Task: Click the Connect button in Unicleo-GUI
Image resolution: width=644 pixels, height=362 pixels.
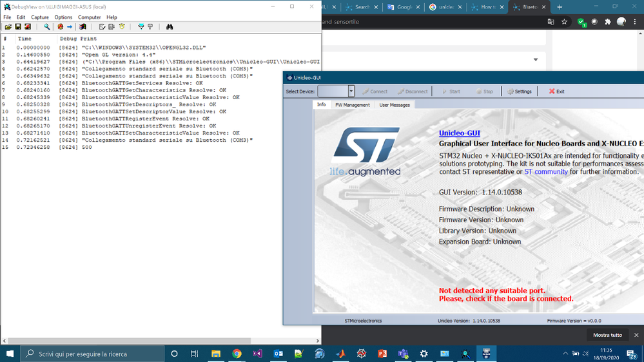Action: pyautogui.click(x=375, y=91)
